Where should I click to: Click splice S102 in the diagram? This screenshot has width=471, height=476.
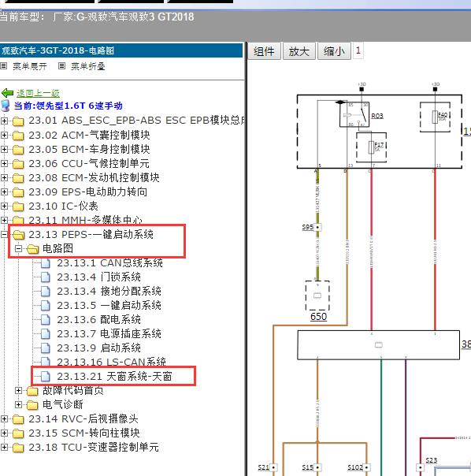click(x=355, y=467)
